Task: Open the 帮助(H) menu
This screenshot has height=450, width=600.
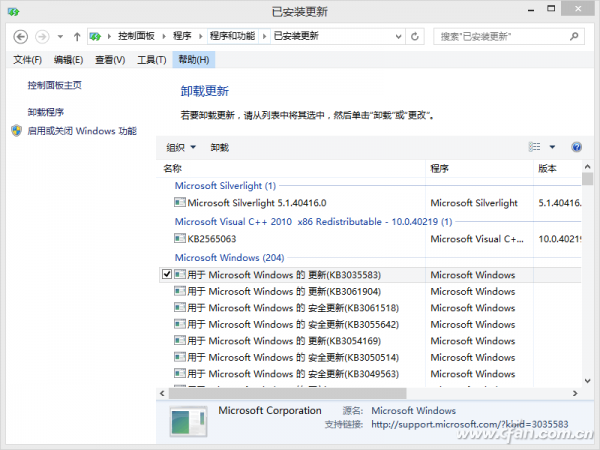Action: pos(194,60)
